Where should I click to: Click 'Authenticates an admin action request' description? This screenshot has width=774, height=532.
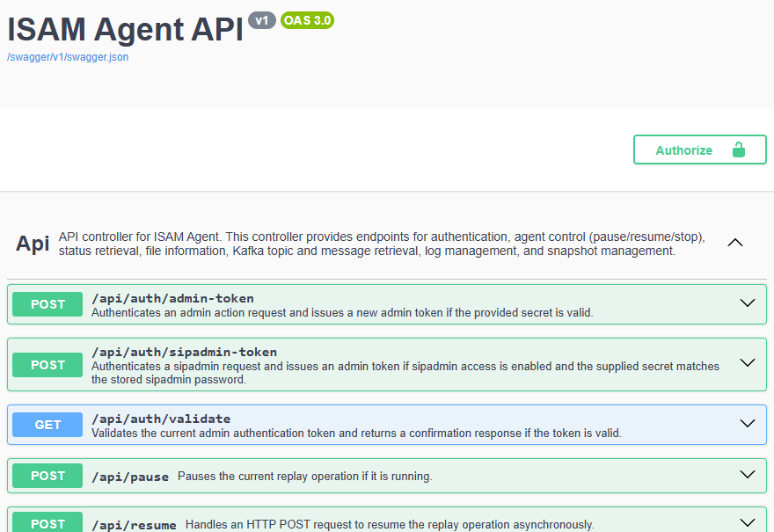click(x=342, y=312)
